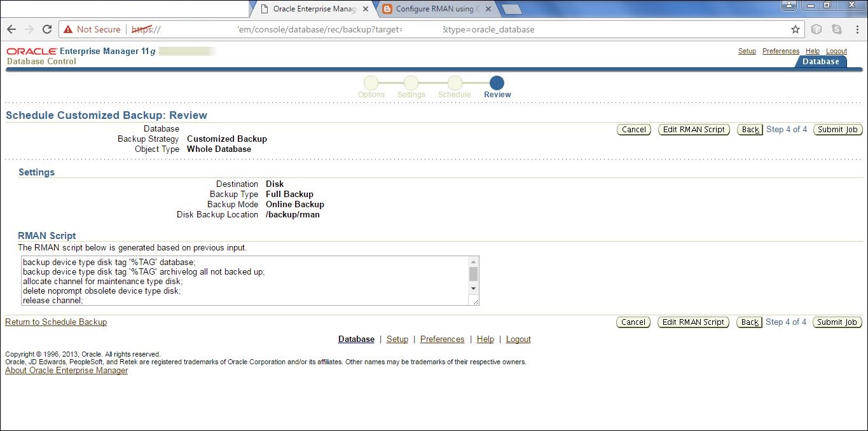Image resolution: width=868 pixels, height=431 pixels.
Task: Click the bottom Edit RMAN Script button
Action: coord(693,322)
